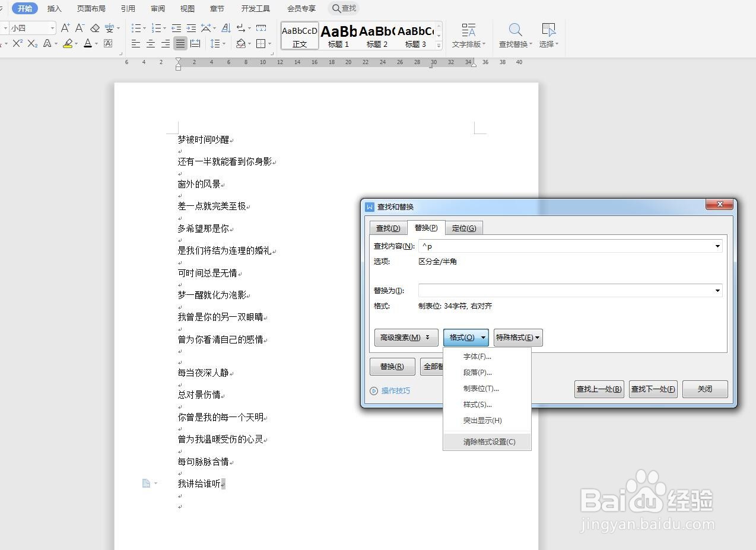Select the subscript X₂ tool
Screen dimensions: 756x550
click(x=32, y=43)
